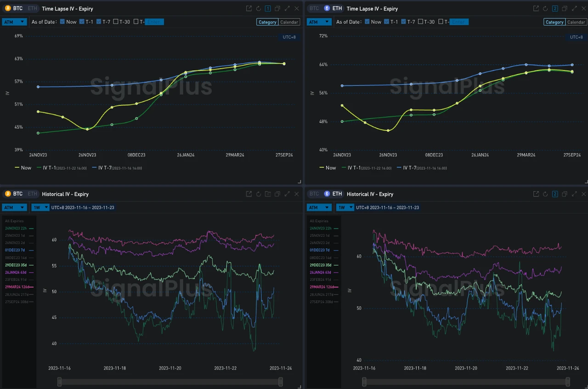The width and height of the screenshot is (588, 389).
Task: Select 29DEC23 35d expiry in BTC Historical IV list
Action: click(17, 265)
